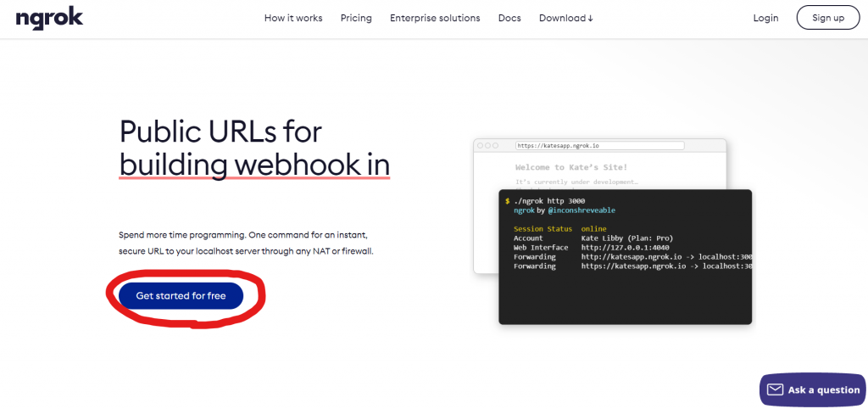Image resolution: width=868 pixels, height=409 pixels.
Task: Click the 'Session Status' line in terminal
Action: pyautogui.click(x=560, y=229)
